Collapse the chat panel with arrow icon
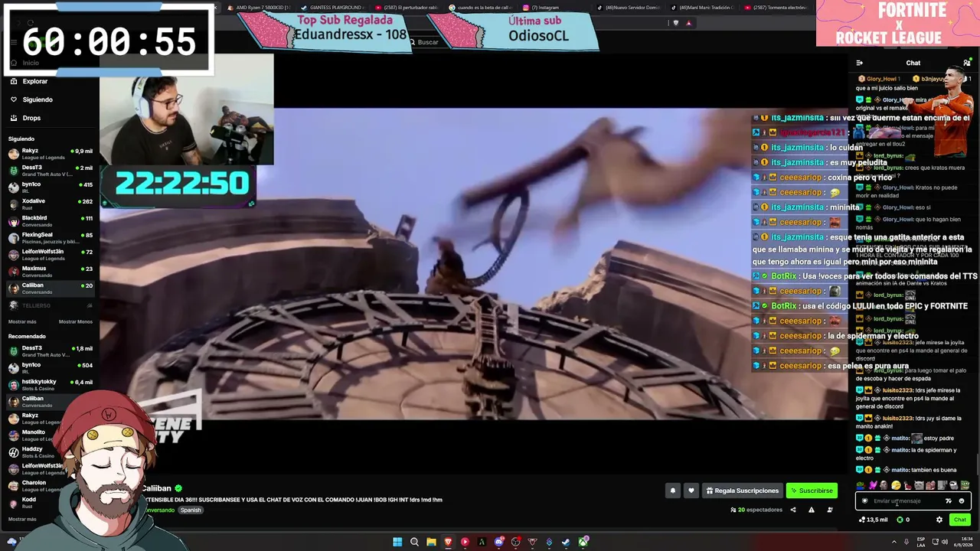Screen dimensions: 980x551 860,63
